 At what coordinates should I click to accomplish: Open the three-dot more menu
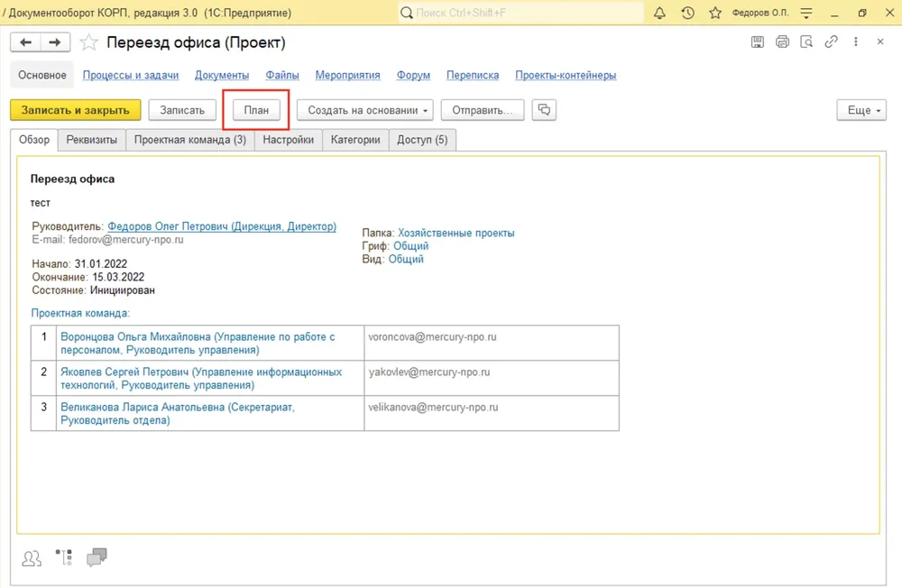[x=856, y=41]
